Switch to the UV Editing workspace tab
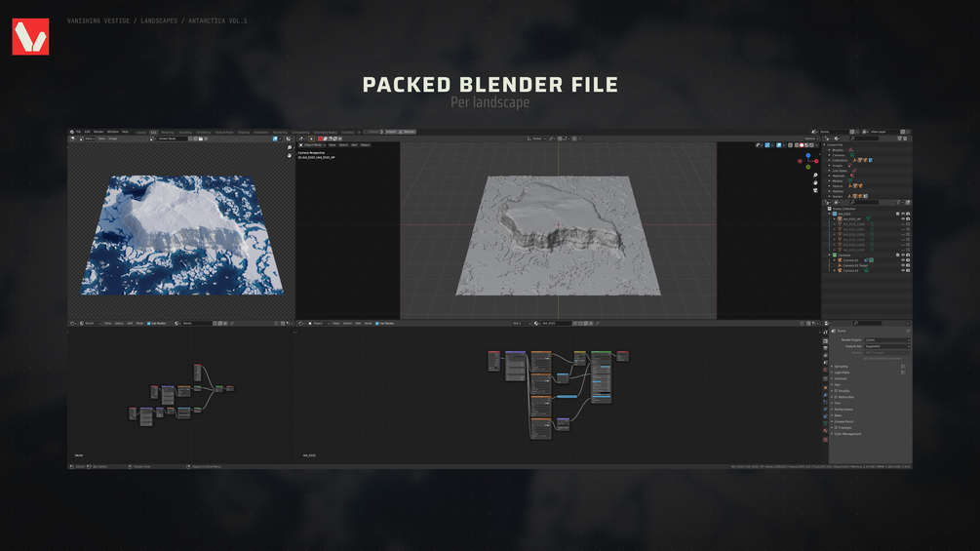The width and height of the screenshot is (980, 551). [x=203, y=133]
